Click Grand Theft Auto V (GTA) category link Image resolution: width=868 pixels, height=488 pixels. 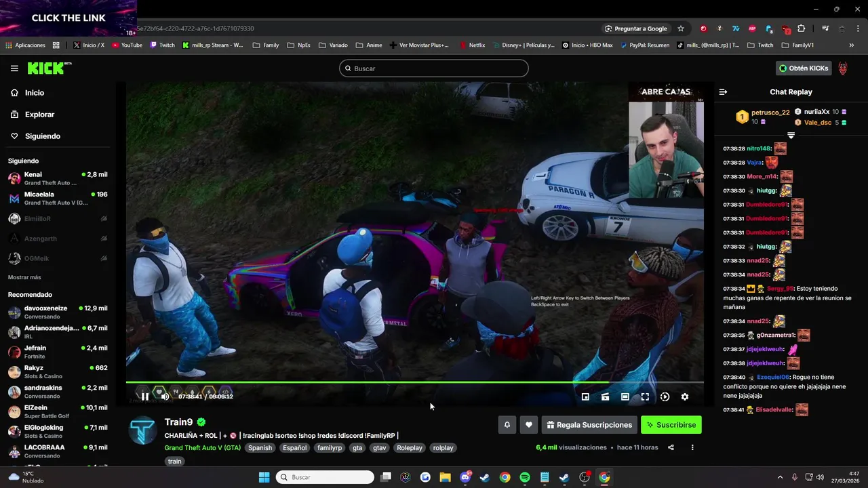[x=202, y=448]
